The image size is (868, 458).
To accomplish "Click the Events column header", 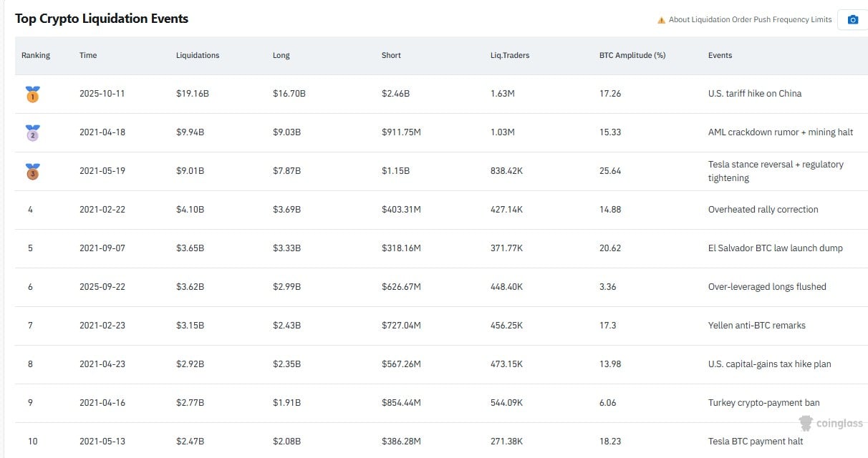I will click(x=720, y=55).
